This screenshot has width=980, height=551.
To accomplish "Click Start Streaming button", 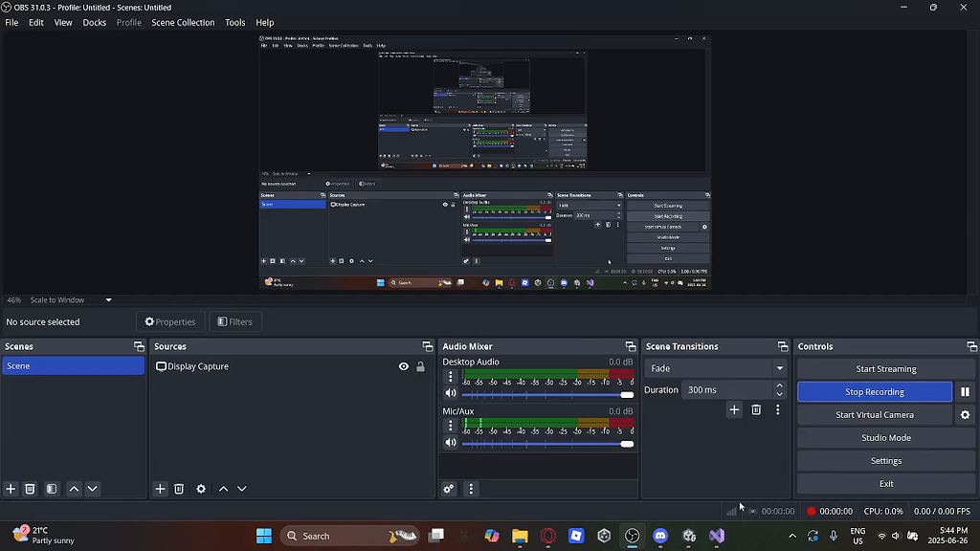I will [x=885, y=369].
